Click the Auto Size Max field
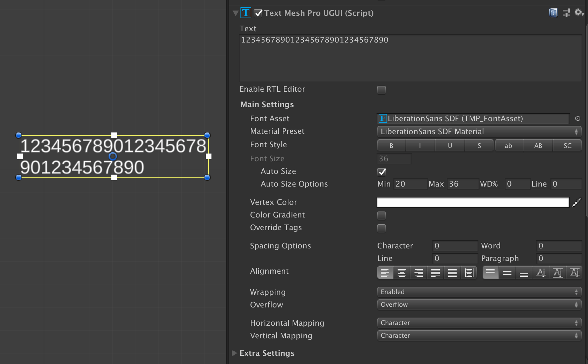The image size is (588, 364). (463, 184)
